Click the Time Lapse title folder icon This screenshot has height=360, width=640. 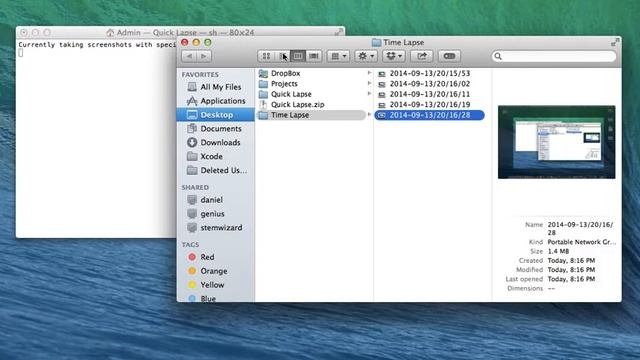click(x=376, y=42)
